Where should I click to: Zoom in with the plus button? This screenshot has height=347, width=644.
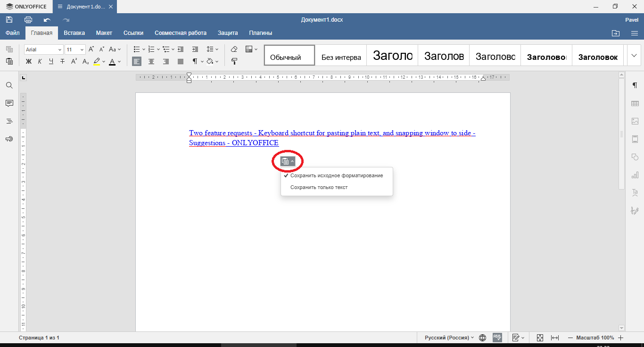(621, 338)
